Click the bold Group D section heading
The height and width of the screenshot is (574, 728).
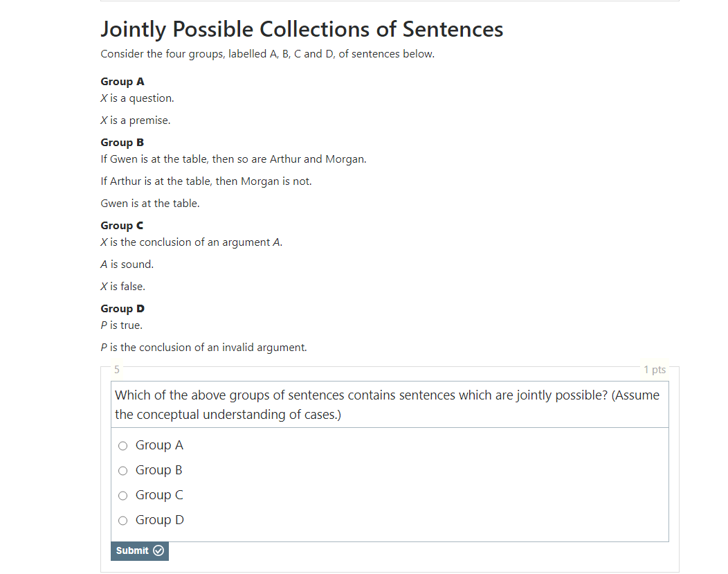(122, 309)
